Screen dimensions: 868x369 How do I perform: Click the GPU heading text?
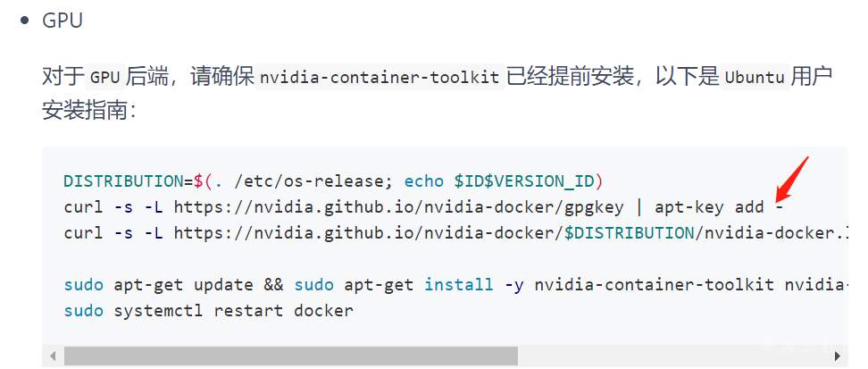[x=63, y=21]
